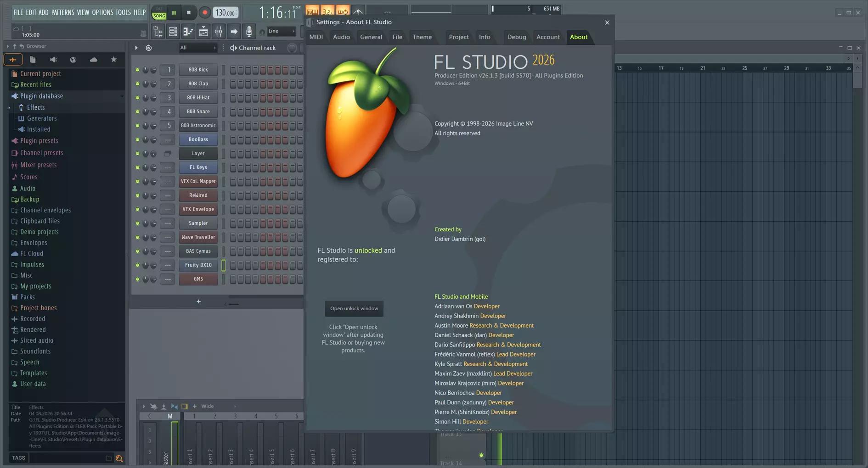Mute the GMS channel
Screen dimensions: 868x468
[x=137, y=279]
